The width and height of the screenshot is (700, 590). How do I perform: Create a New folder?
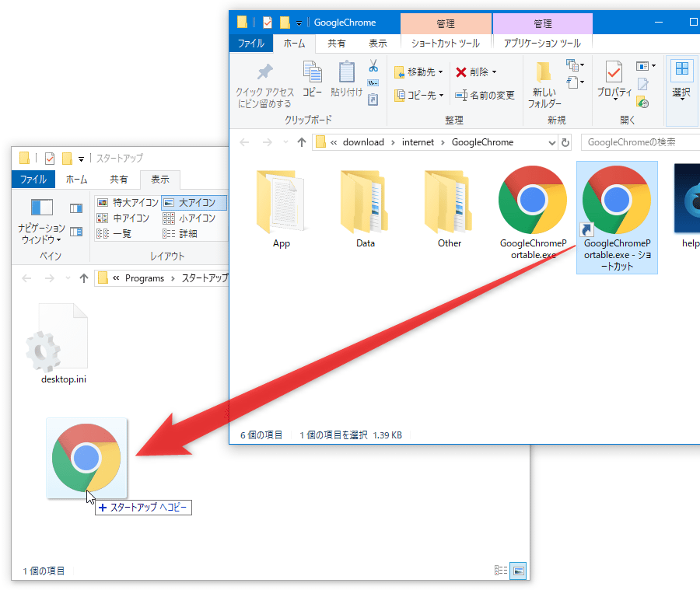544,86
